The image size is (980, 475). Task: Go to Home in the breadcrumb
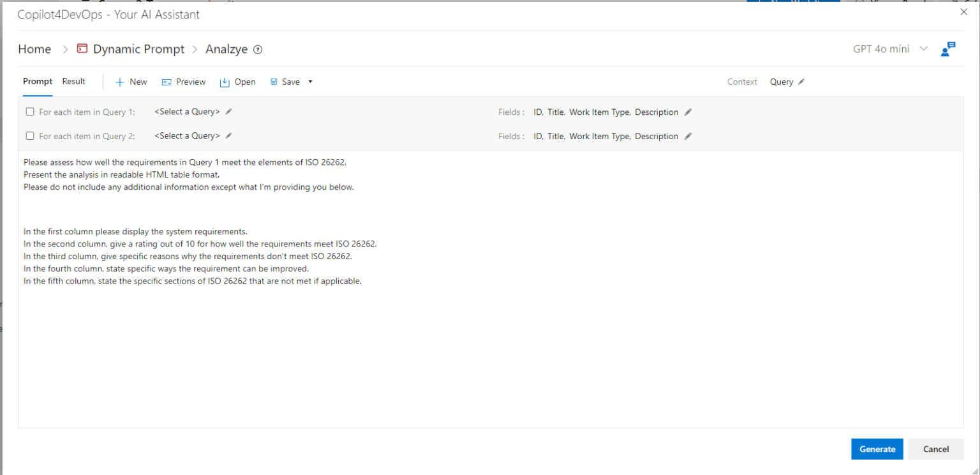click(x=34, y=49)
